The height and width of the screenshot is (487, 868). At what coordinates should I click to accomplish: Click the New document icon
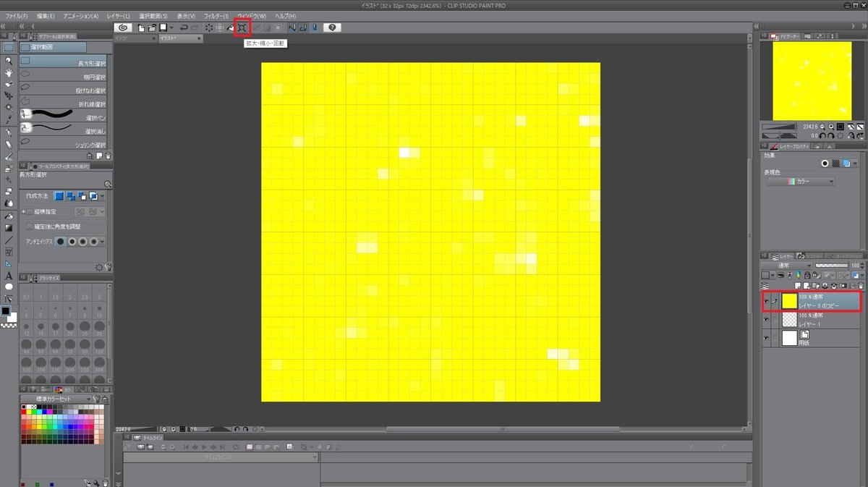tap(142, 27)
